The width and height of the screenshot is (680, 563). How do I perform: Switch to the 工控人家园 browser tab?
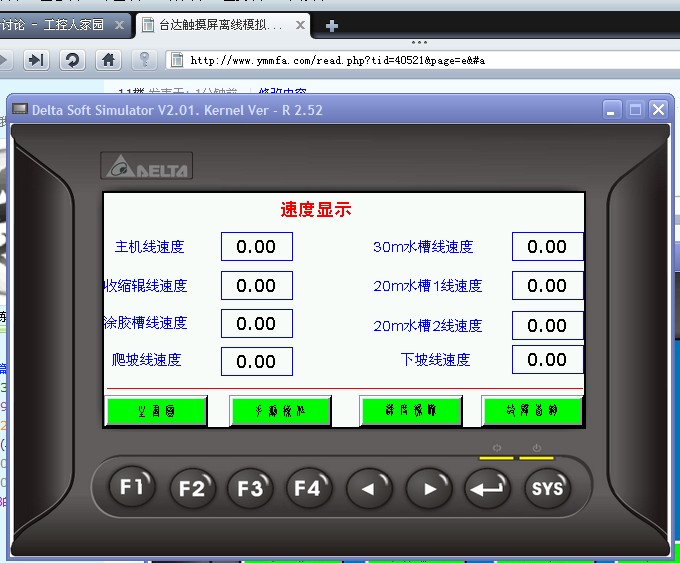click(60, 24)
